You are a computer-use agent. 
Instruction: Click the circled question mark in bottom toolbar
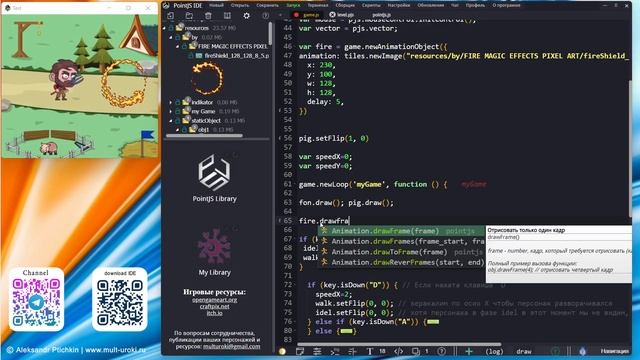442,351
